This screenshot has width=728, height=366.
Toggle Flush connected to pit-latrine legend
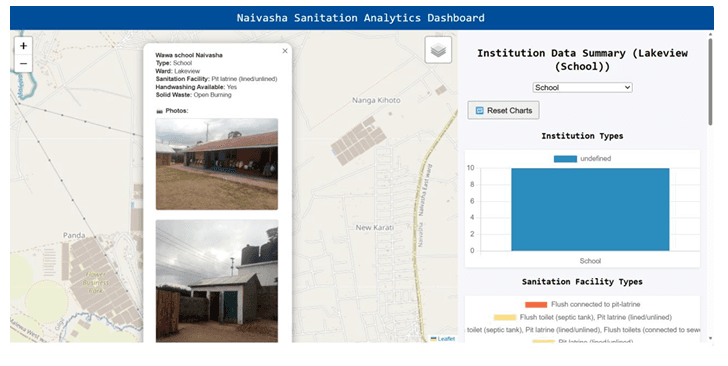(582, 305)
